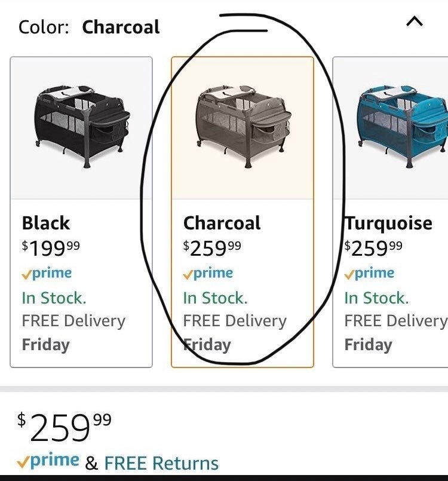Select the Black playard image
Viewport: 448px width, 481px height.
(82, 127)
